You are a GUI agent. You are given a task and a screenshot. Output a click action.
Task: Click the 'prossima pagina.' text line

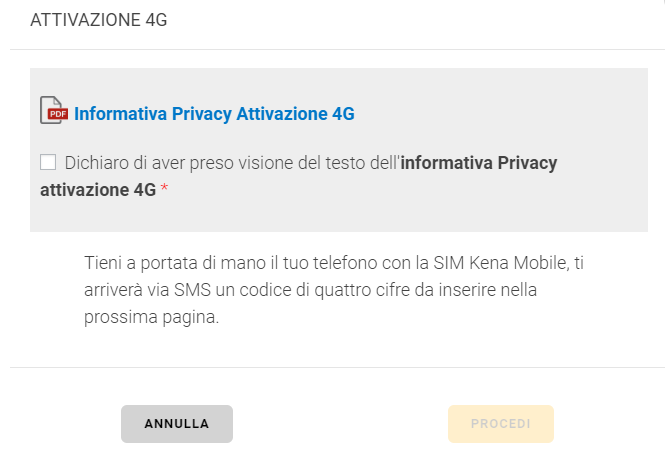coord(150,318)
